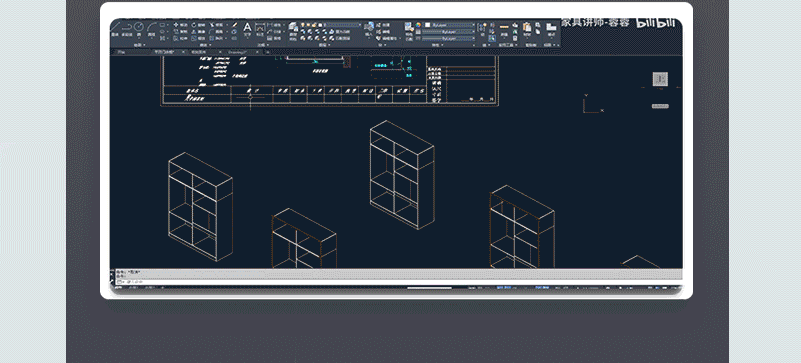Click the navigation bar below the ViewCube

tap(660, 106)
